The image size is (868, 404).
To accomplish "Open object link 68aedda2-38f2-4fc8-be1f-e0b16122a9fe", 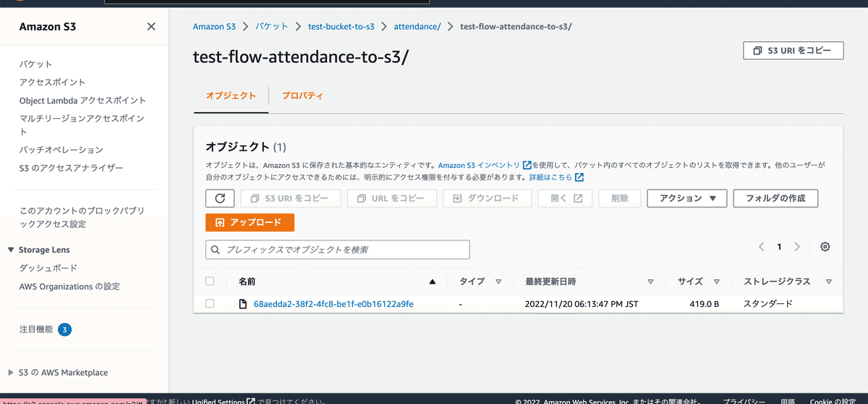I will [333, 304].
